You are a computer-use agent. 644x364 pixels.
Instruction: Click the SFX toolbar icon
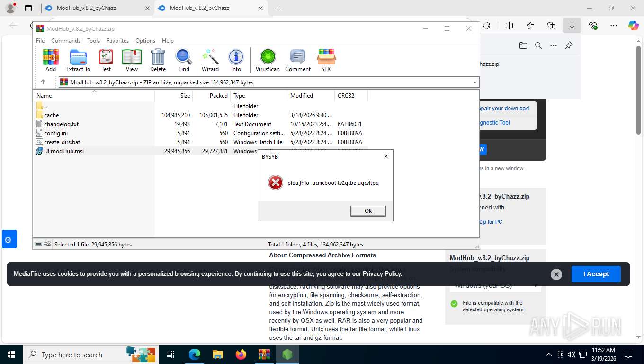[x=326, y=61]
